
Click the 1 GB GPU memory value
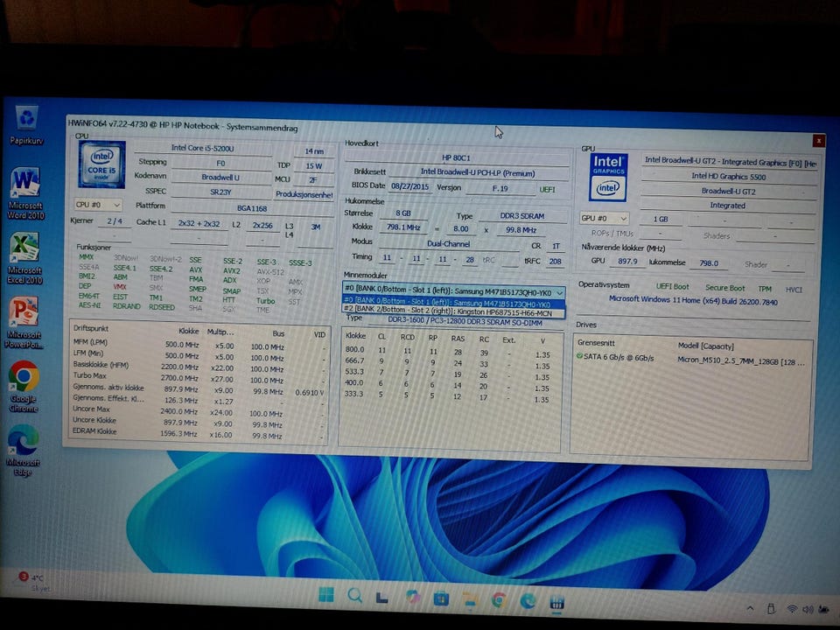661,219
